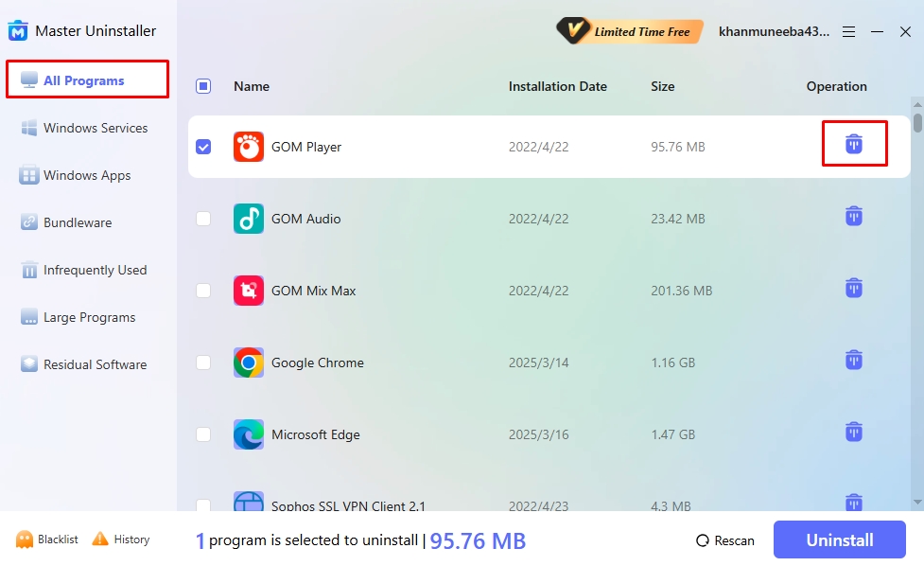Click the scrollbar down arrow
Viewport: 924px width, 566px height.
coord(917,503)
